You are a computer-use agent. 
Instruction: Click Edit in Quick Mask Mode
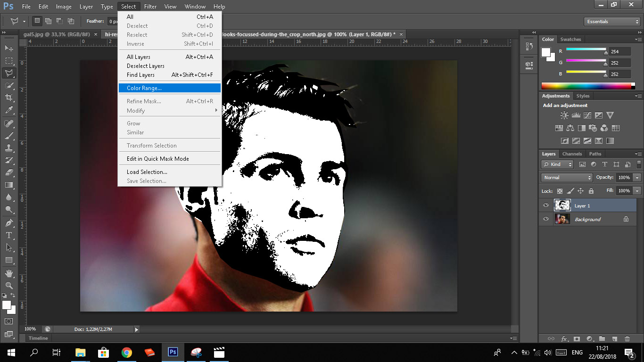157,159
